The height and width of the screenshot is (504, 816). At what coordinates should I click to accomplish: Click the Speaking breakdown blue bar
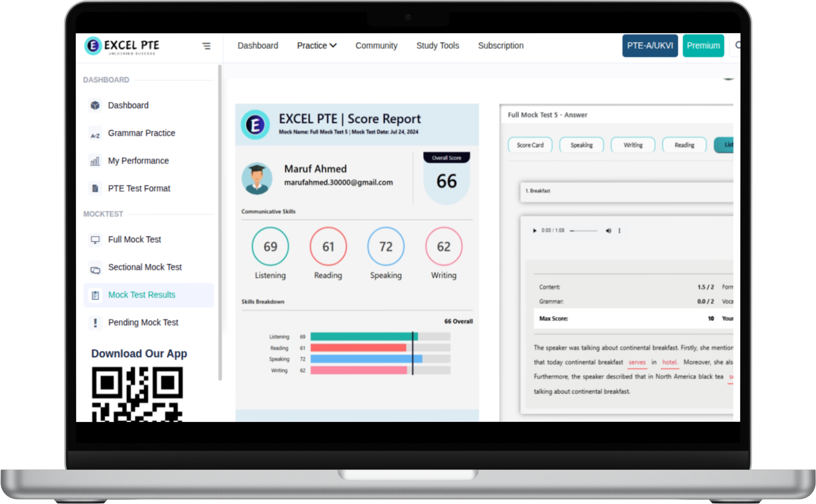(366, 359)
